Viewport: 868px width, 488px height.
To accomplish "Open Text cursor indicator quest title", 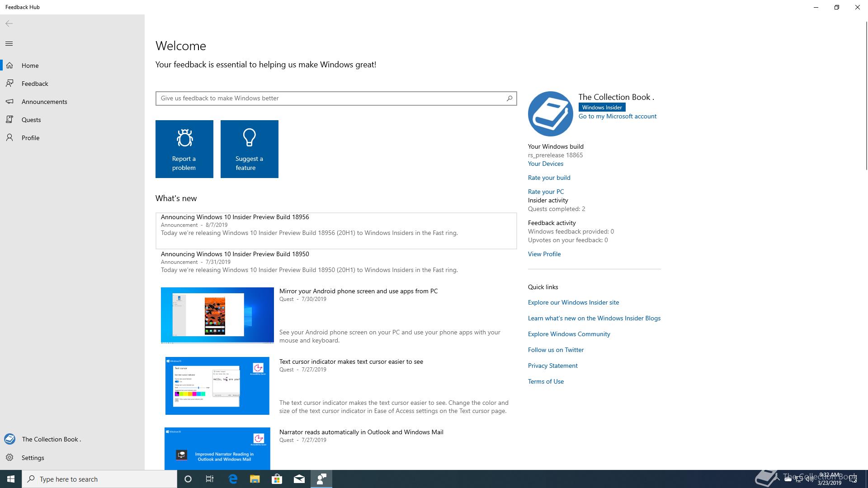I will click(x=351, y=362).
